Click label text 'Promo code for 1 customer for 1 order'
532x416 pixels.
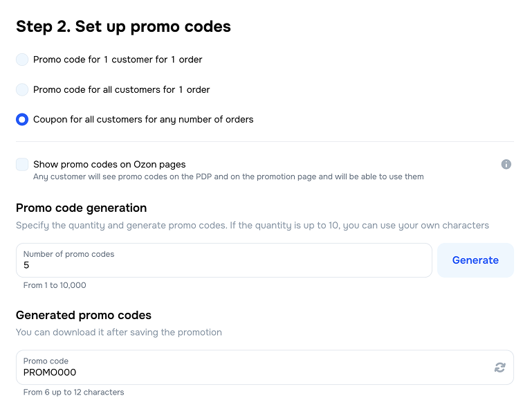click(118, 60)
